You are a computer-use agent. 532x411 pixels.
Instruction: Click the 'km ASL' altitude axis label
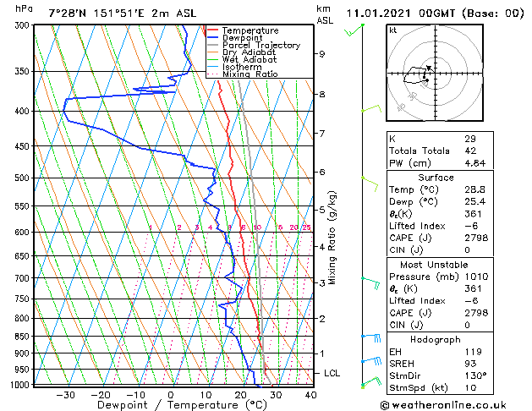point(325,14)
